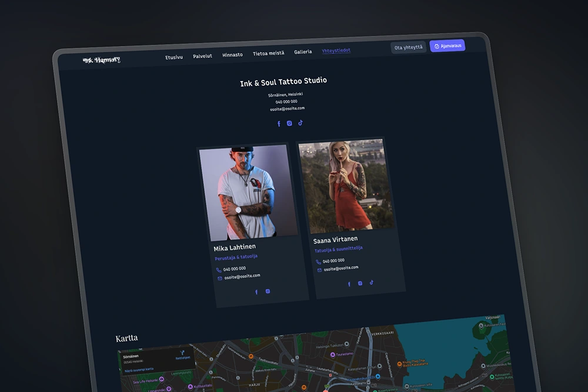Click Näytä suurempi kartta map link

pos(139,370)
